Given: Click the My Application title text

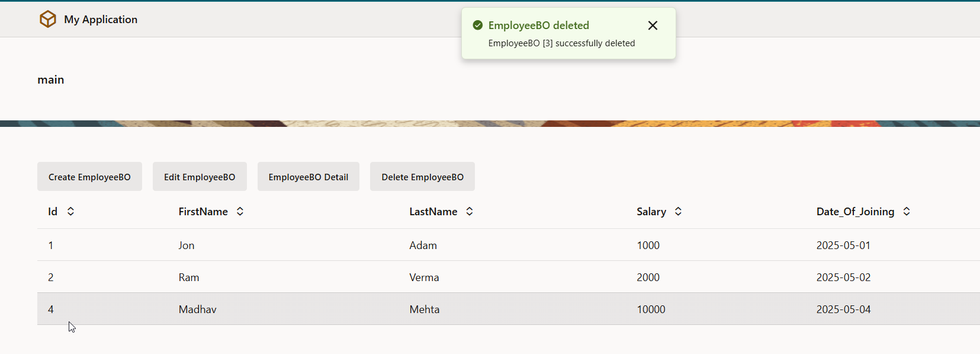Looking at the screenshot, I should 101,20.
